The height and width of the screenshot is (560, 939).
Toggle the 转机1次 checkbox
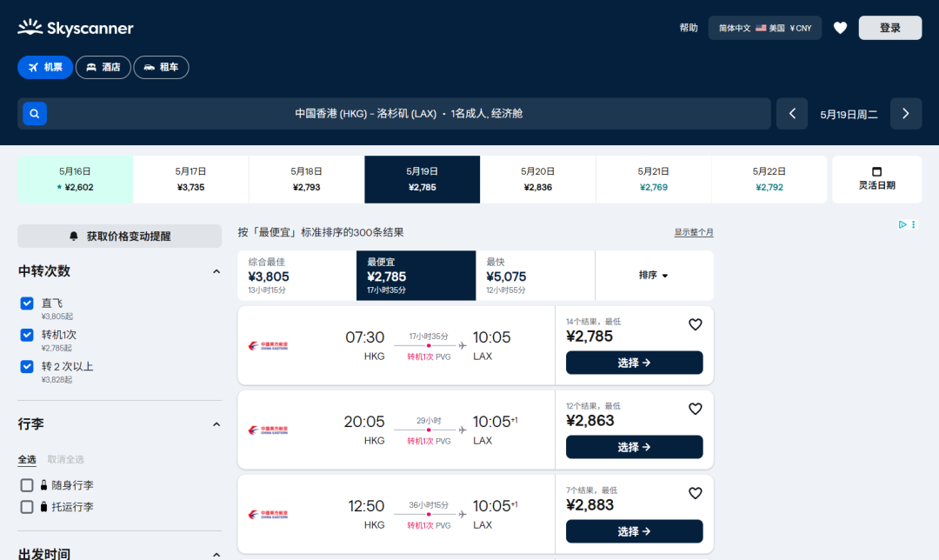(27, 335)
